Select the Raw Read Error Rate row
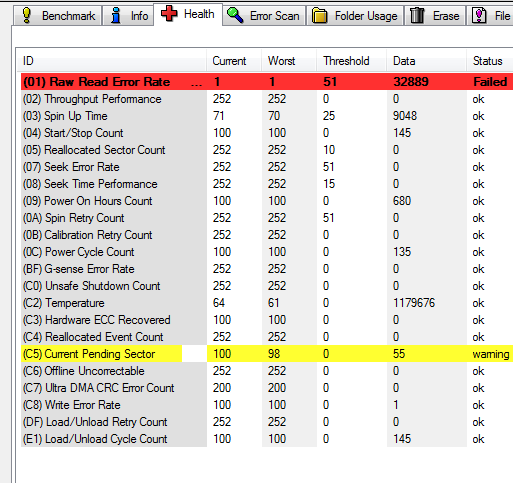Image resolution: width=513 pixels, height=483 pixels. pos(267,82)
